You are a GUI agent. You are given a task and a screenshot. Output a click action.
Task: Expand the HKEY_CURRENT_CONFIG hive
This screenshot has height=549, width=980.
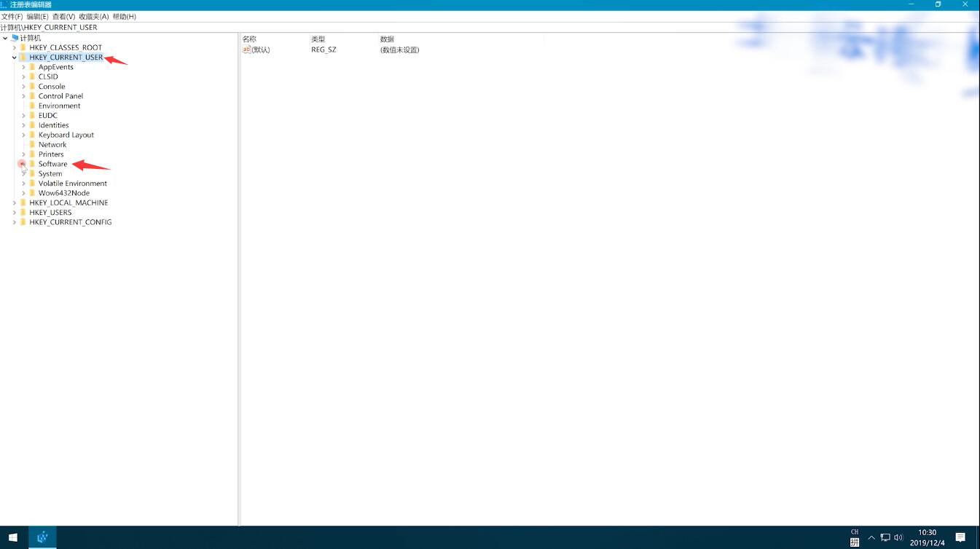(x=15, y=222)
